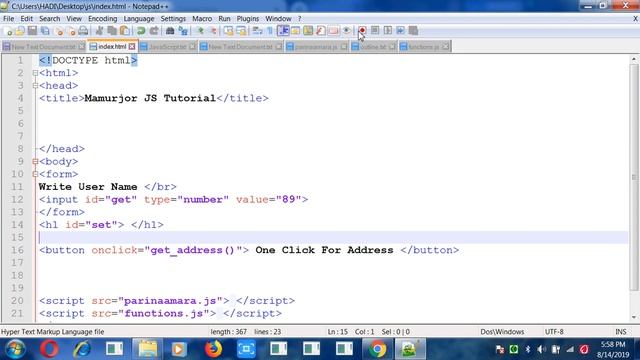This screenshot has width=640, height=360.
Task: Toggle INS insert mode in status bar
Action: (620, 332)
